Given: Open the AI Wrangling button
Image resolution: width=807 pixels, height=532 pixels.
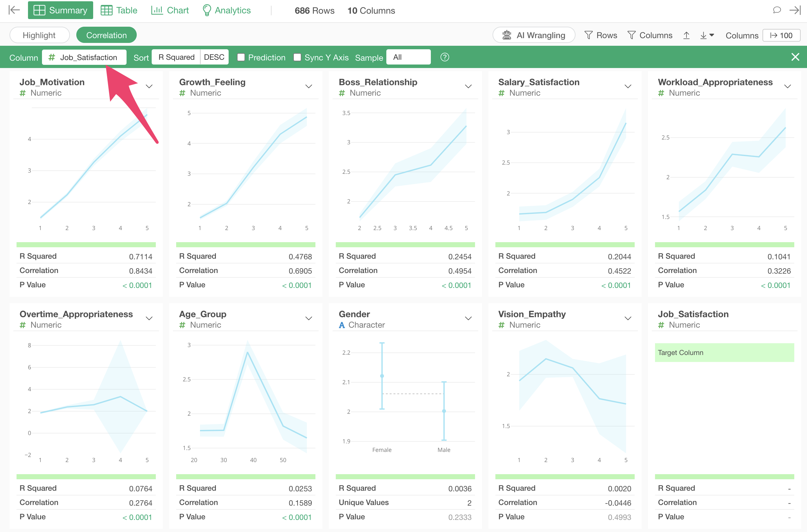Looking at the screenshot, I should click(534, 35).
